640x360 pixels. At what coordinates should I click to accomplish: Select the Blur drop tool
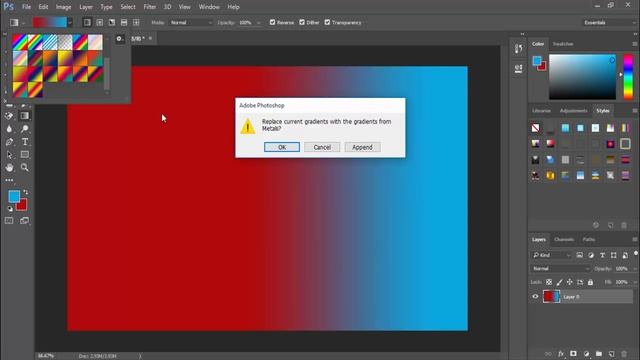point(9,129)
